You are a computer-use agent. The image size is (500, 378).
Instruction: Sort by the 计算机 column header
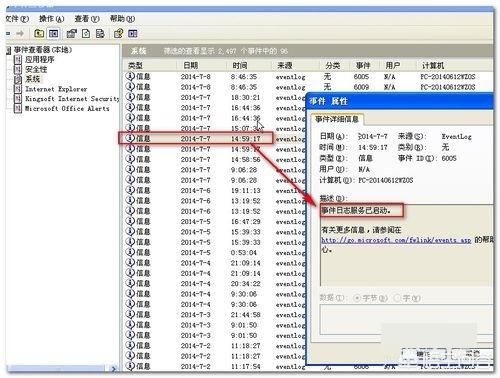[x=455, y=65]
